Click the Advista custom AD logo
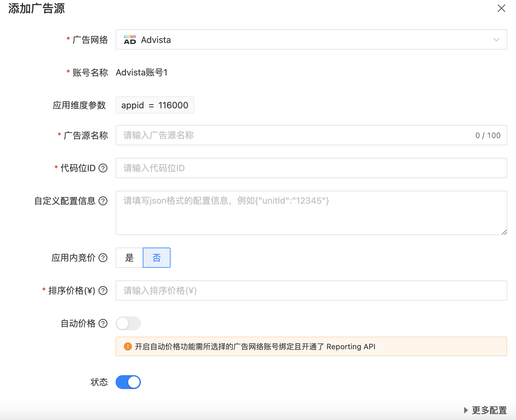This screenshot has height=420, width=516. coord(130,40)
